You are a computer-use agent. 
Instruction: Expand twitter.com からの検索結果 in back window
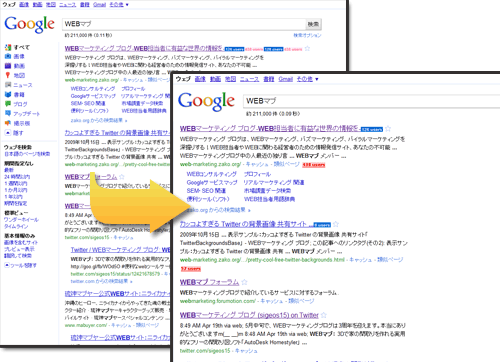coord(101,281)
